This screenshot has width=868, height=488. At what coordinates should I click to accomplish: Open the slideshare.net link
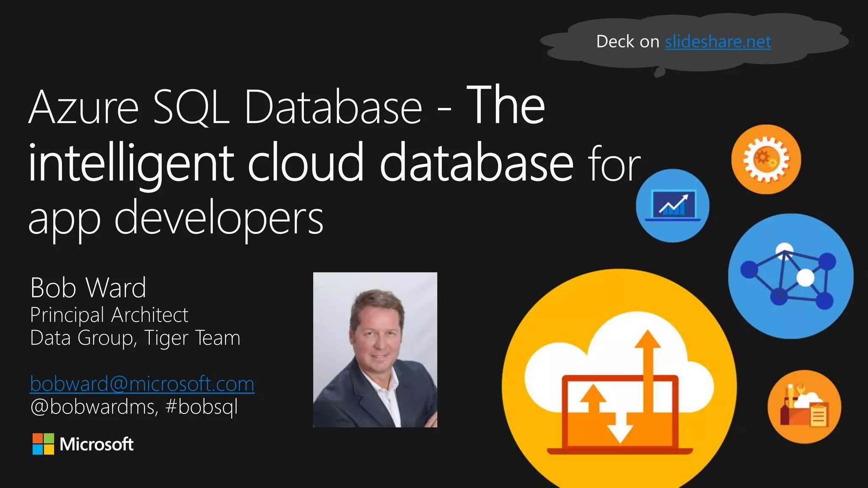coord(717,42)
